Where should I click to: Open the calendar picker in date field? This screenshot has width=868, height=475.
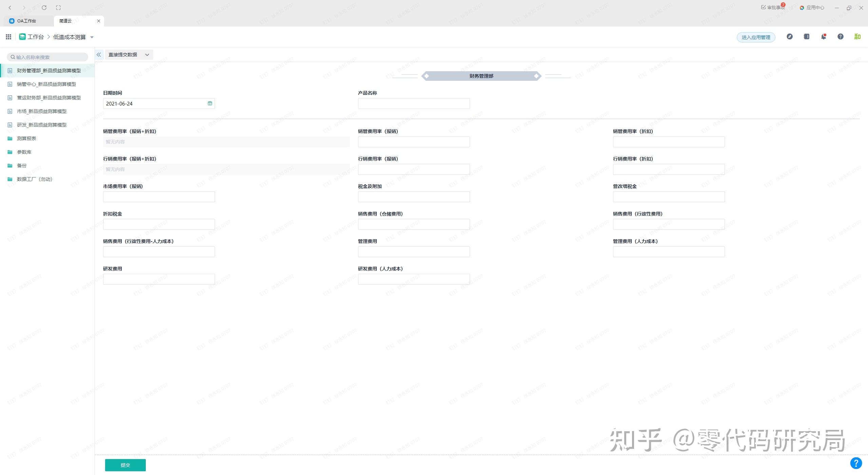tap(210, 103)
